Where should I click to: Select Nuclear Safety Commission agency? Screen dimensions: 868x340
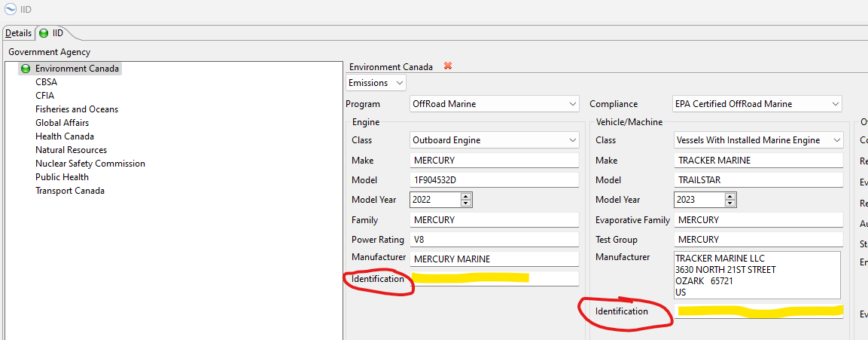tap(90, 164)
